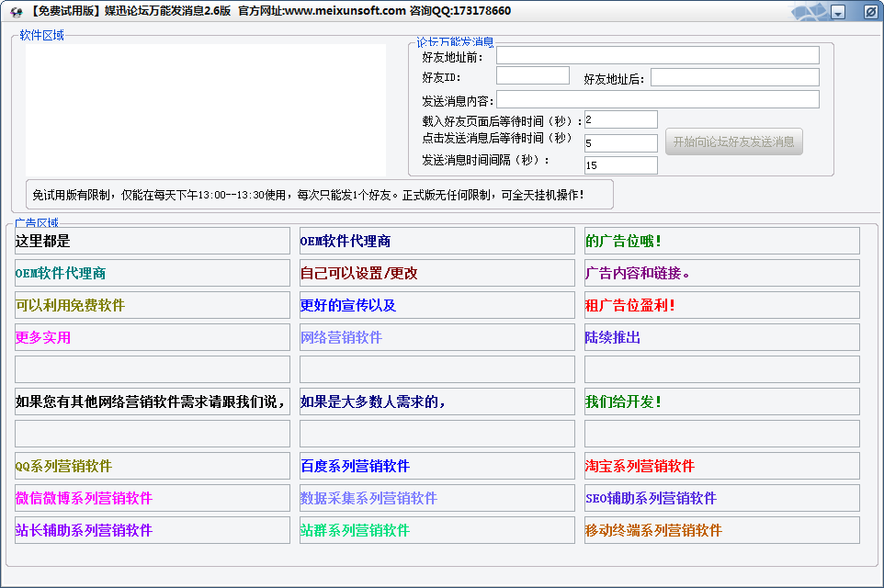
Task: Focus the 好友ID text box
Action: coord(532,76)
